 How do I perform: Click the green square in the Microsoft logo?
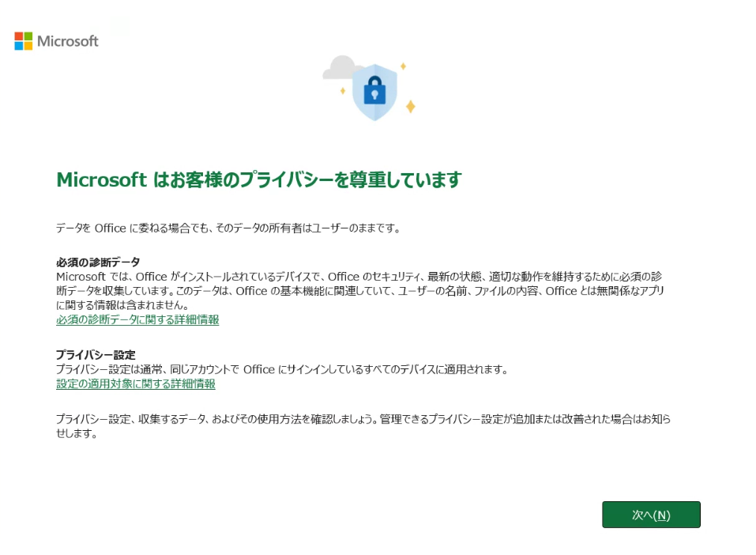coord(27,36)
